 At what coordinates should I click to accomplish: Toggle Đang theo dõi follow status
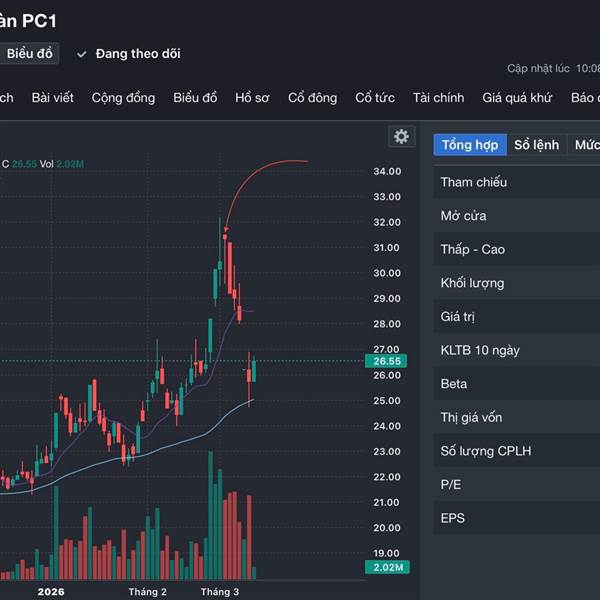tap(138, 54)
